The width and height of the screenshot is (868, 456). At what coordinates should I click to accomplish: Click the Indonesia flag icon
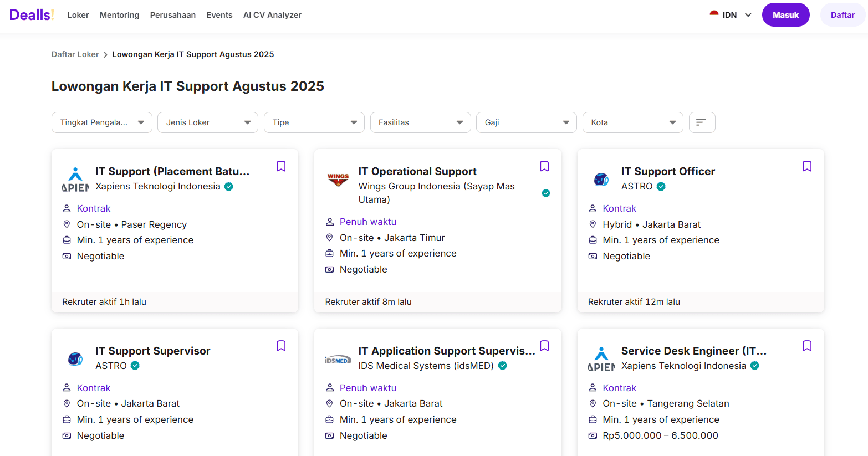pos(714,14)
